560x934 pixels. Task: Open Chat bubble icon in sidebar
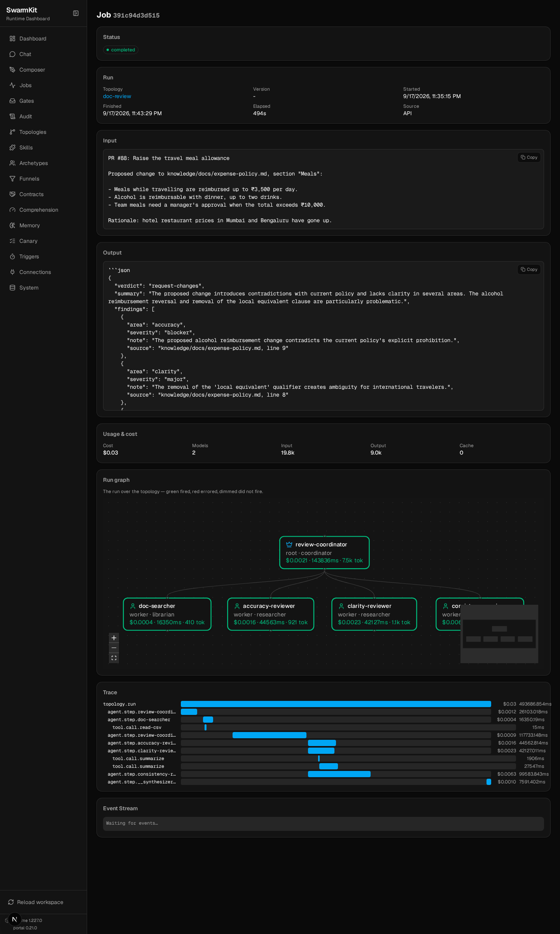[x=12, y=54]
